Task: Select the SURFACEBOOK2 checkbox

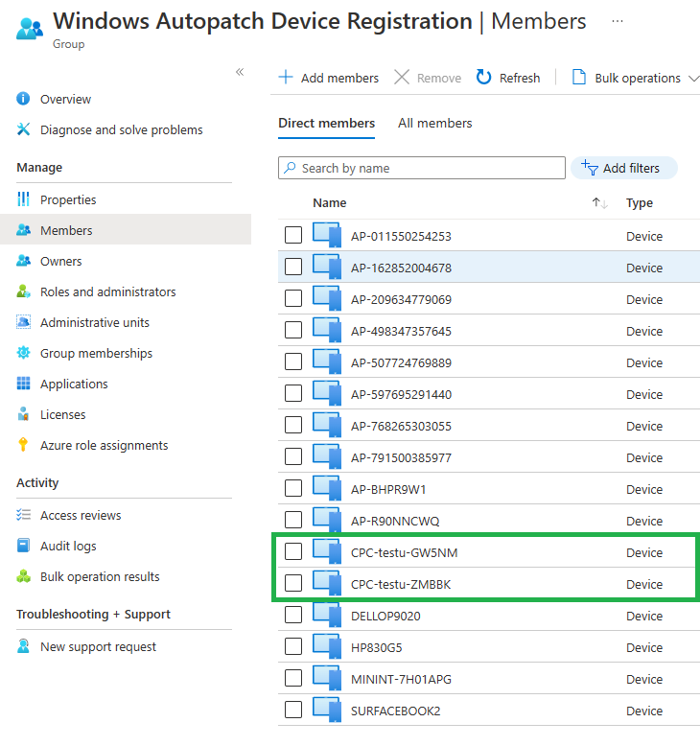Action: point(293,710)
